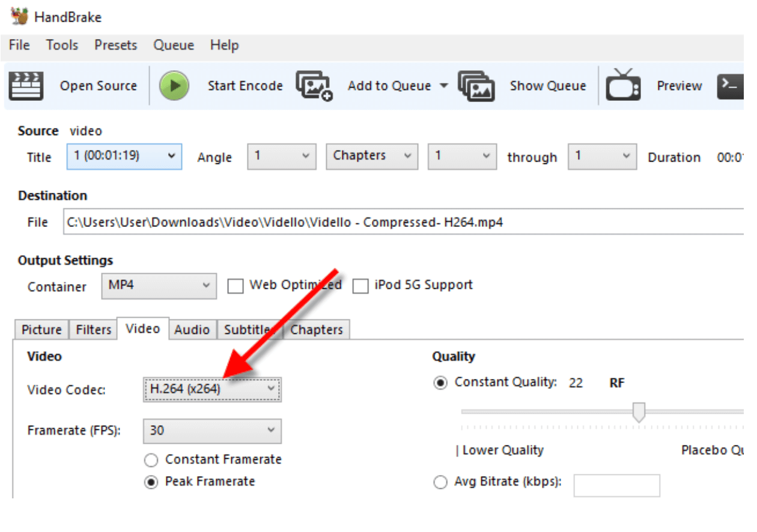Select the Constant Framerate radio button
Viewport: 757px width, 532px height.
[x=152, y=461]
